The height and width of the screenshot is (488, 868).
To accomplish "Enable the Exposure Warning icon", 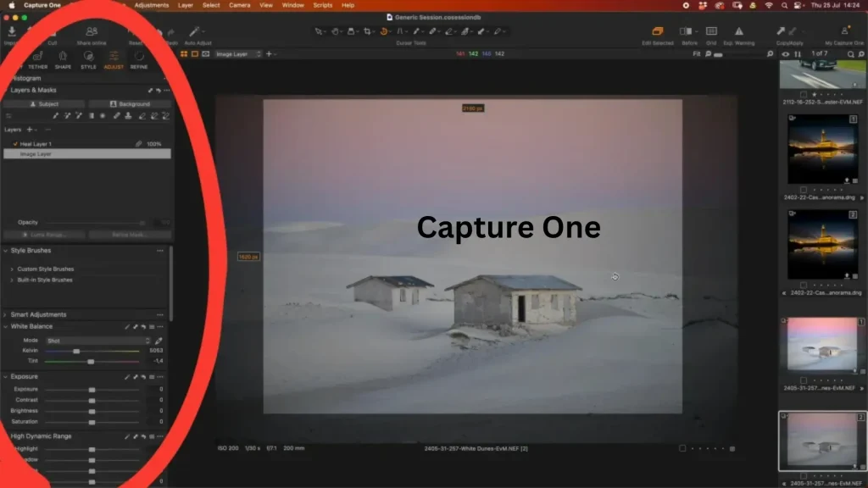I will click(738, 32).
